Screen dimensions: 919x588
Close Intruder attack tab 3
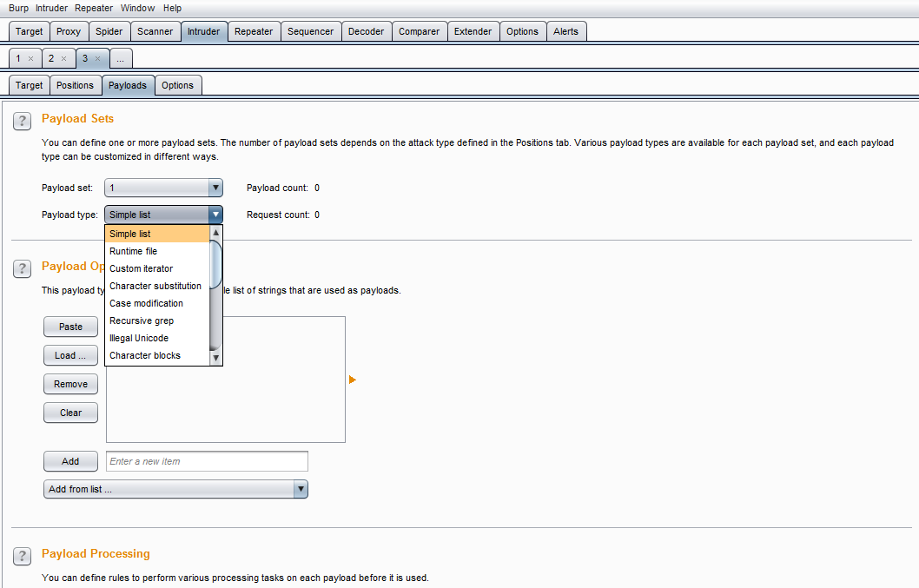pyautogui.click(x=98, y=58)
